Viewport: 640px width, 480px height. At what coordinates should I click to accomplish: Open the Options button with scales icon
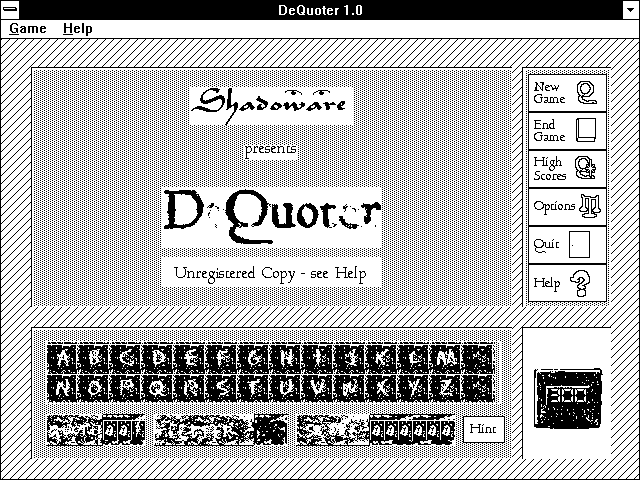point(567,207)
